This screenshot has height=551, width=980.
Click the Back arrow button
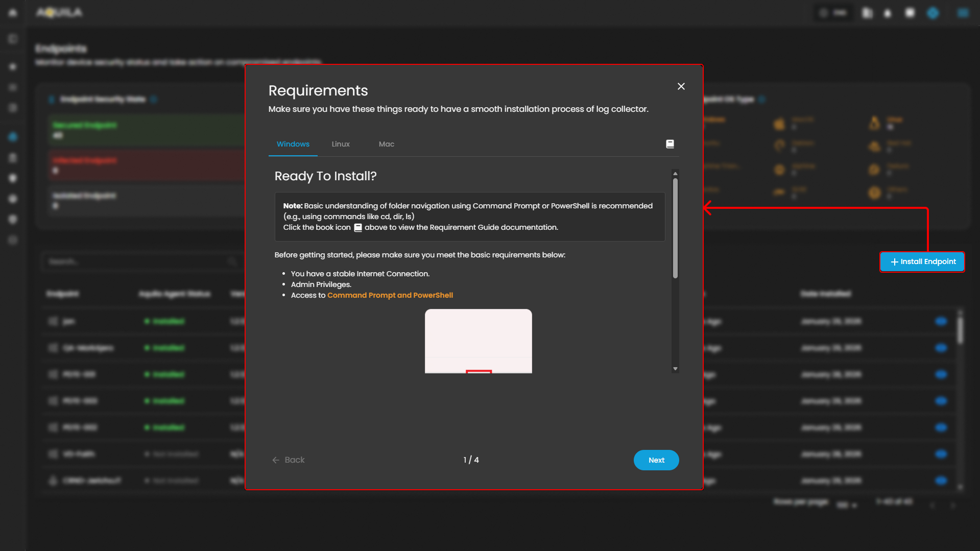[x=289, y=460]
